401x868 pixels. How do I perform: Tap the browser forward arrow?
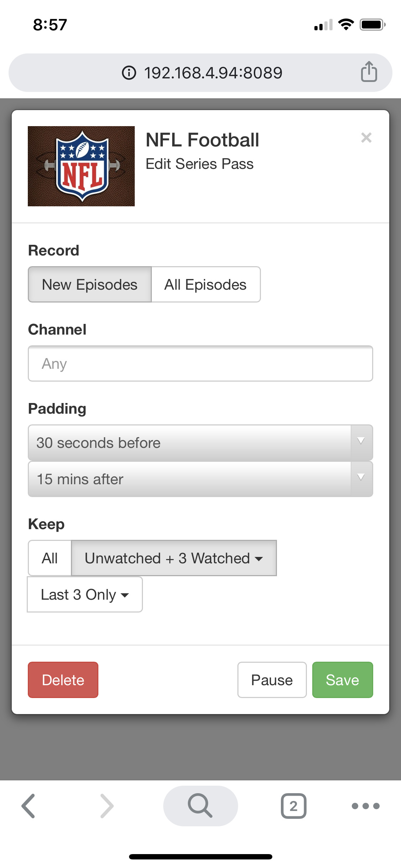pyautogui.click(x=107, y=806)
